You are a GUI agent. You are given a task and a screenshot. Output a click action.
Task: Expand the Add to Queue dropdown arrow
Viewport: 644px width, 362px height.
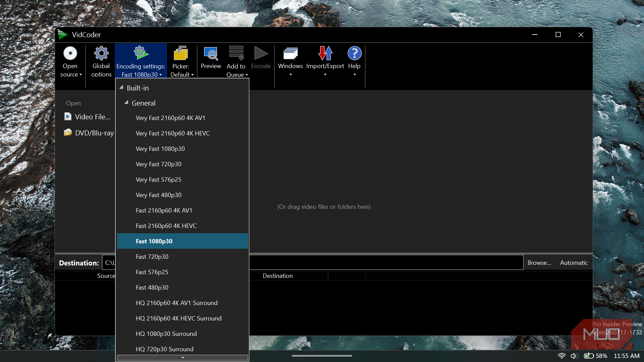[x=247, y=75]
